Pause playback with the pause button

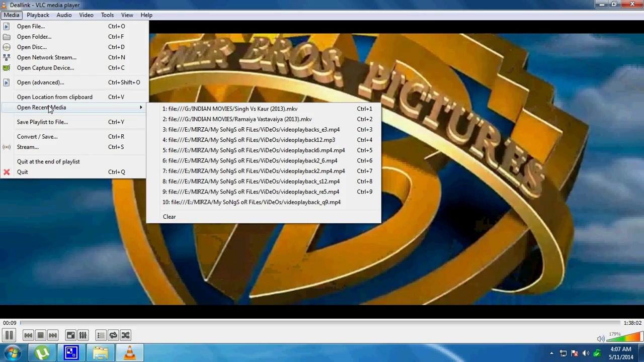pos(9,335)
